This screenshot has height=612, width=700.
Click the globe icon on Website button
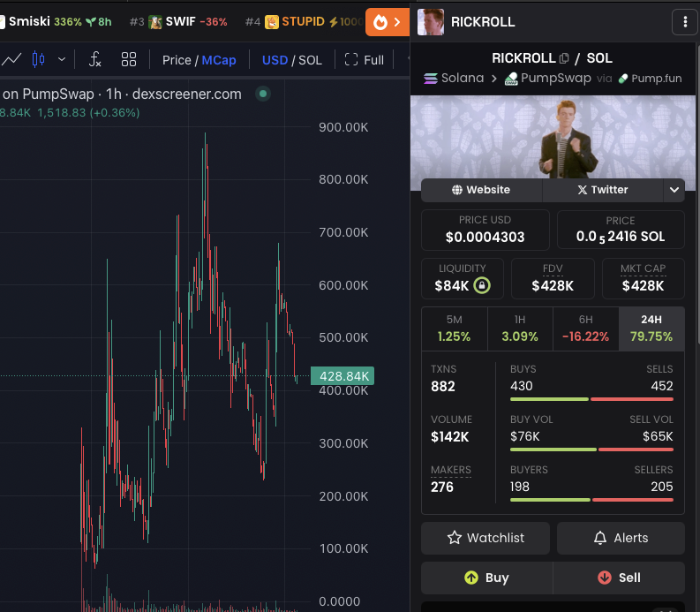pos(456,190)
